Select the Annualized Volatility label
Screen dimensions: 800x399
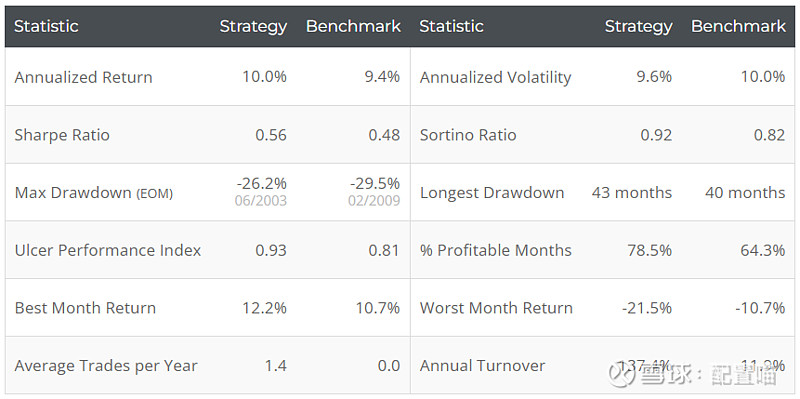(x=495, y=77)
